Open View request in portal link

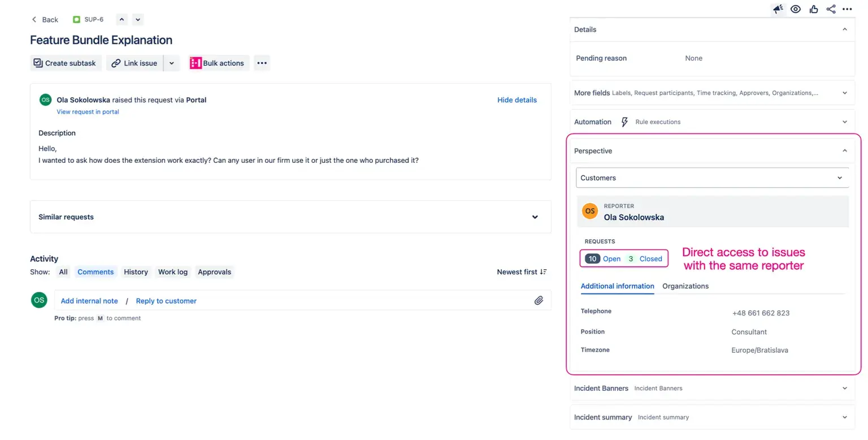(x=88, y=112)
